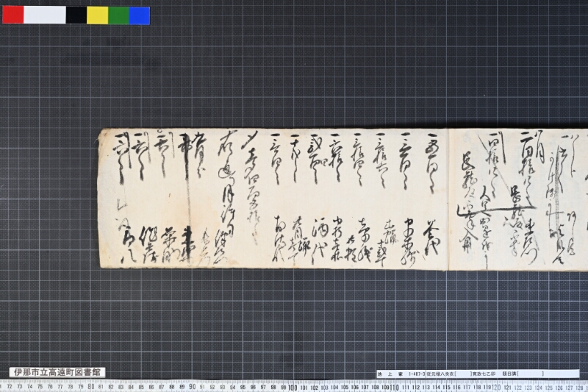The image size is (588, 392).
Task: Click the 100 mark on the ruler
Action: click(293, 387)
